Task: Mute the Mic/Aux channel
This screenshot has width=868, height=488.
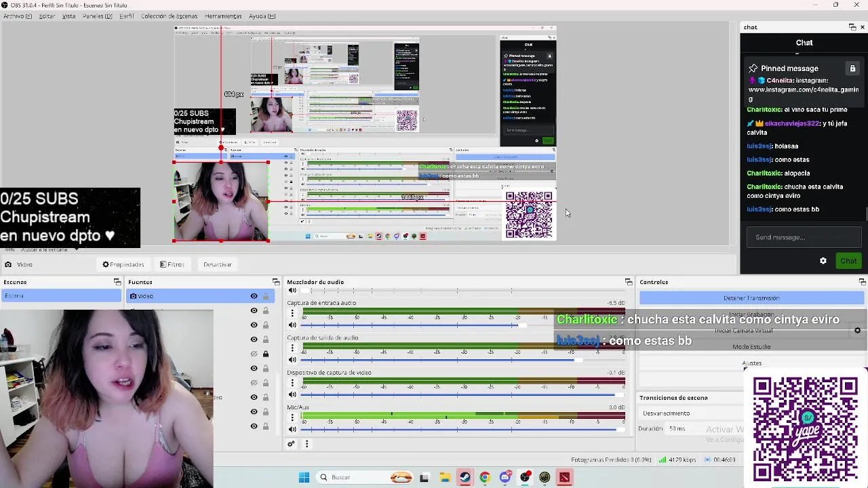Action: point(292,429)
